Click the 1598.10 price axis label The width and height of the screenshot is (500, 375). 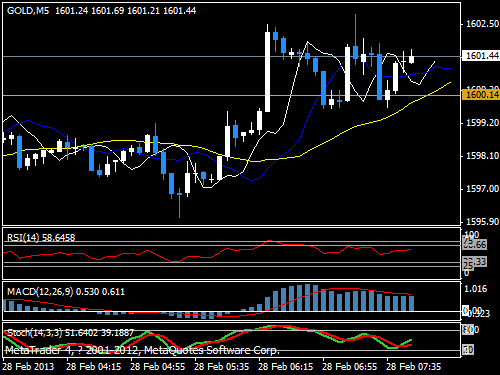click(482, 156)
